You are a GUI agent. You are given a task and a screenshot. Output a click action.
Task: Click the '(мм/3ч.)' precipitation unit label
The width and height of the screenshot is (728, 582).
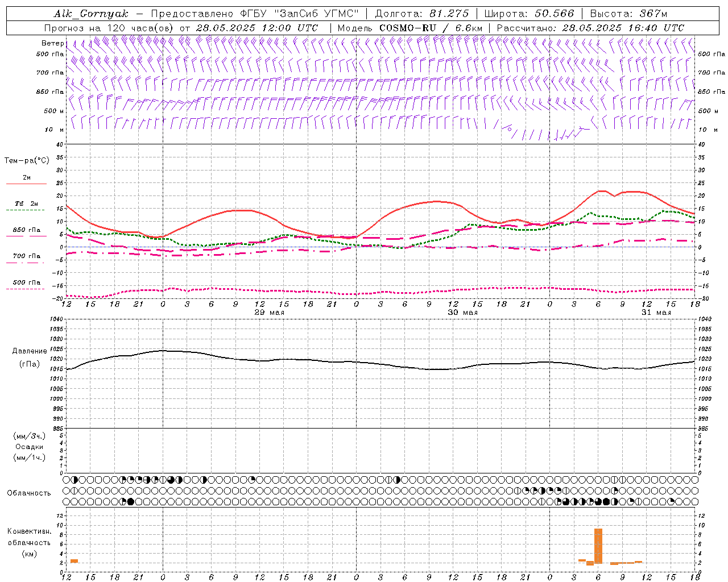click(x=30, y=436)
